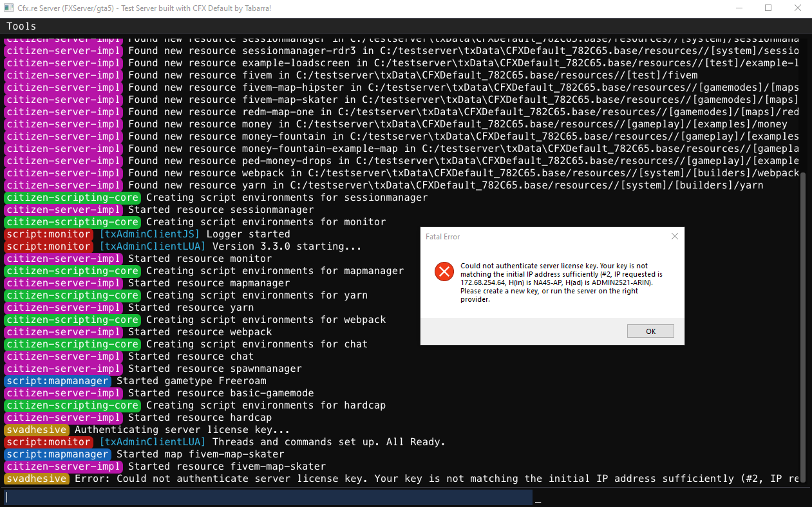
Task: Close the Fatal Error dialog with X
Action: [x=675, y=236]
